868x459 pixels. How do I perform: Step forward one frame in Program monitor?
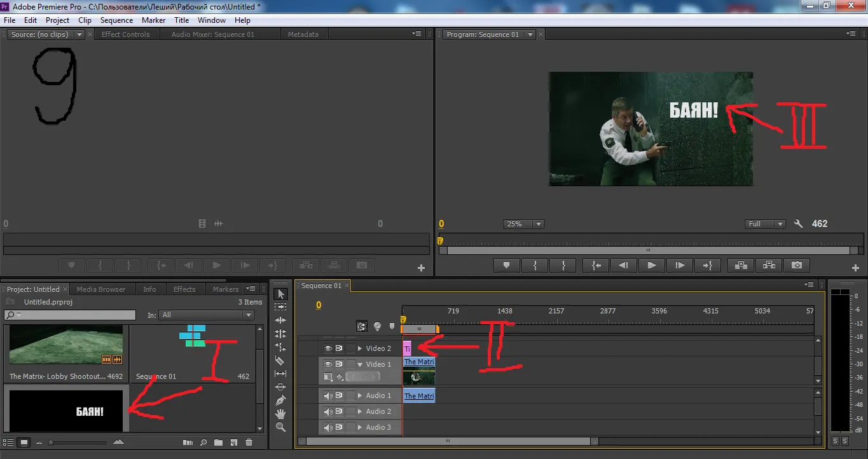click(680, 266)
